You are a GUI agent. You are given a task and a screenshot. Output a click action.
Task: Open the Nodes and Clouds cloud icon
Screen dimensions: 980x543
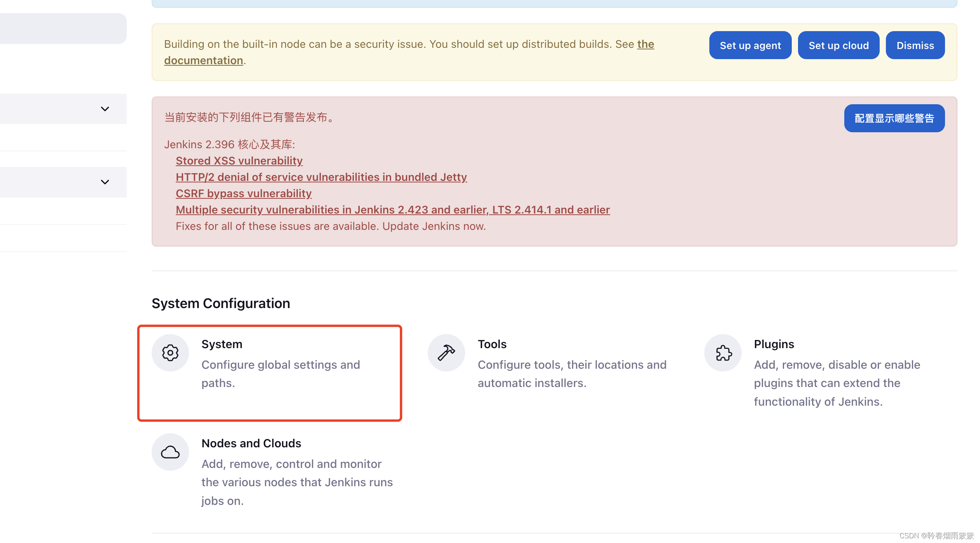170,452
